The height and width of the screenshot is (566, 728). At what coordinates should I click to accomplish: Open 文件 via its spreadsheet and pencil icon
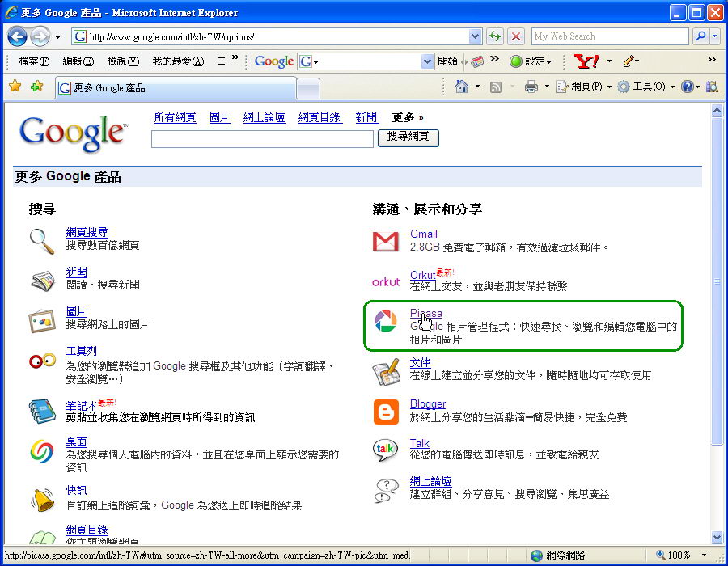(x=386, y=372)
